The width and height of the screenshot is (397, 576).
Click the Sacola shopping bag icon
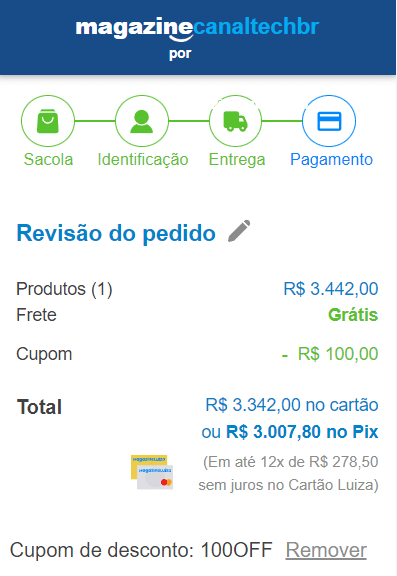48,121
